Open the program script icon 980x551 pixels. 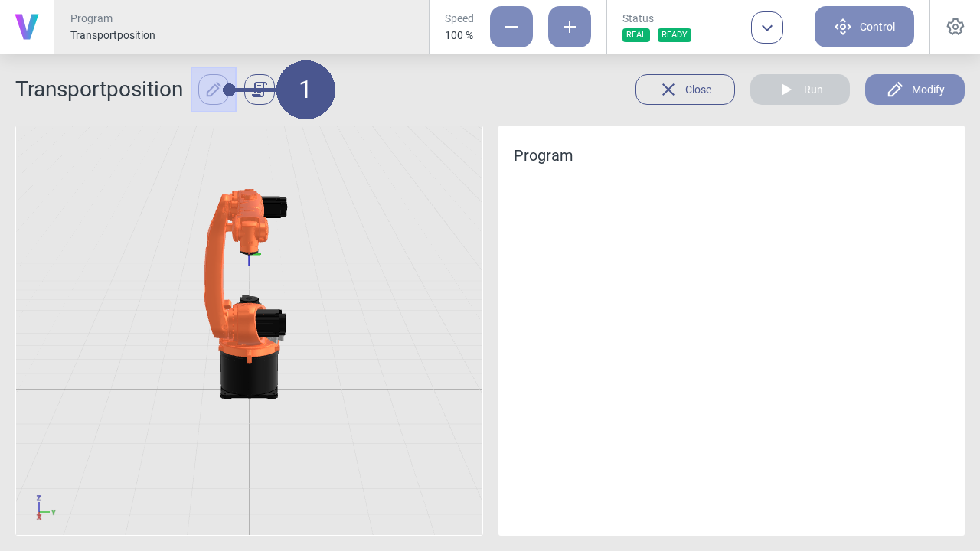pyautogui.click(x=260, y=90)
